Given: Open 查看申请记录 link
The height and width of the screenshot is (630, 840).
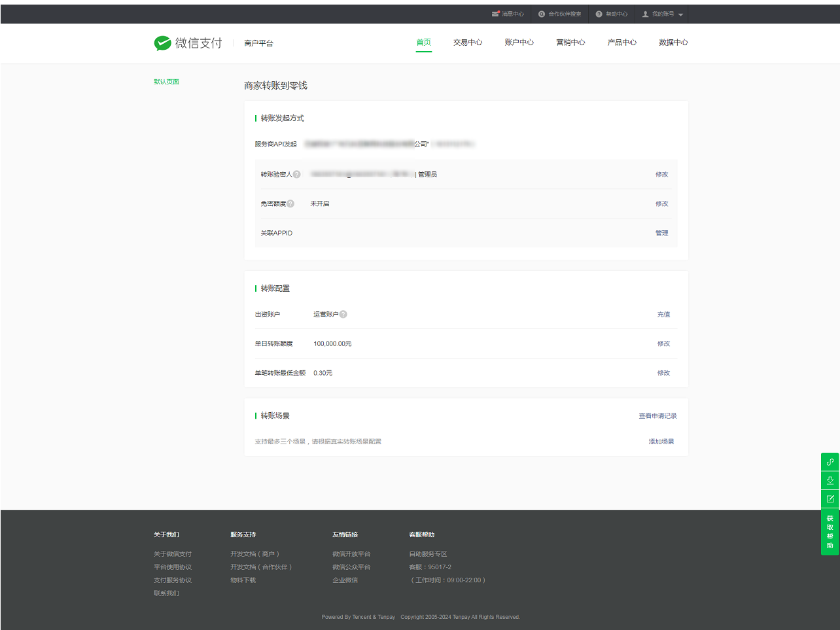Looking at the screenshot, I should (x=657, y=416).
